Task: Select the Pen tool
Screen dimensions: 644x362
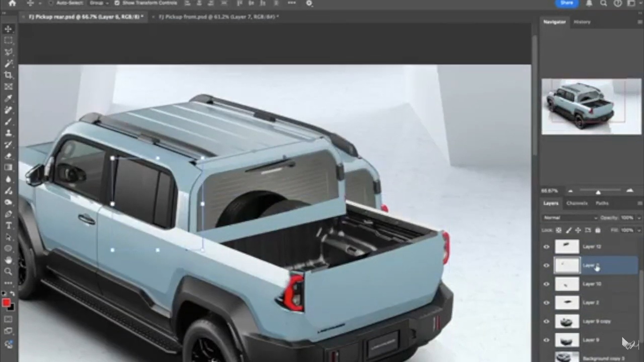Action: point(8,214)
